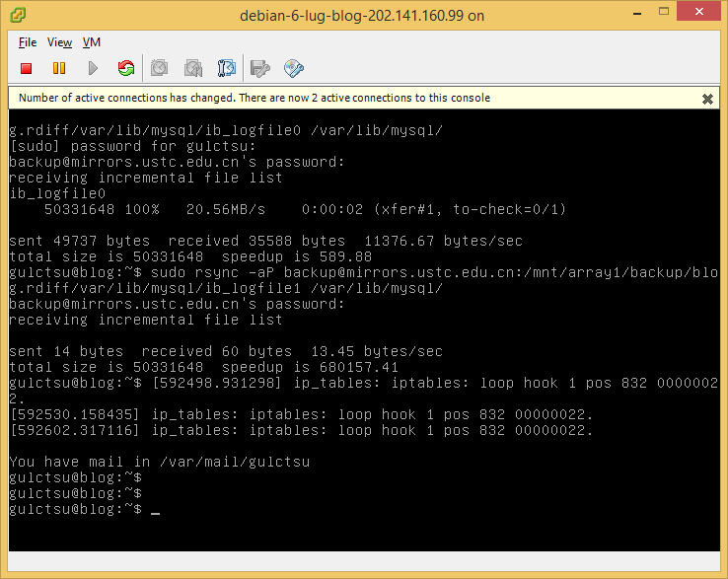
Task: Click the Revert to Snapshot icon
Action: pyautogui.click(x=193, y=68)
